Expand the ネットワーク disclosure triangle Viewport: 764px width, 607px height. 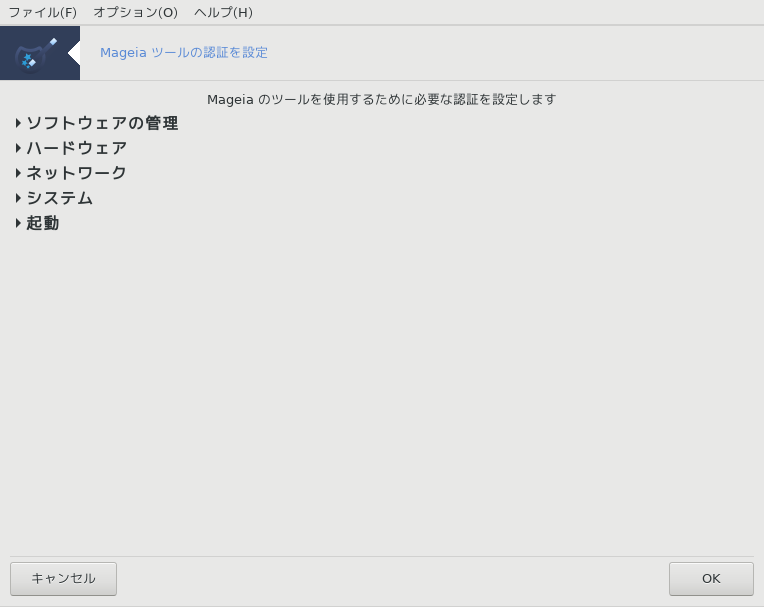18,173
